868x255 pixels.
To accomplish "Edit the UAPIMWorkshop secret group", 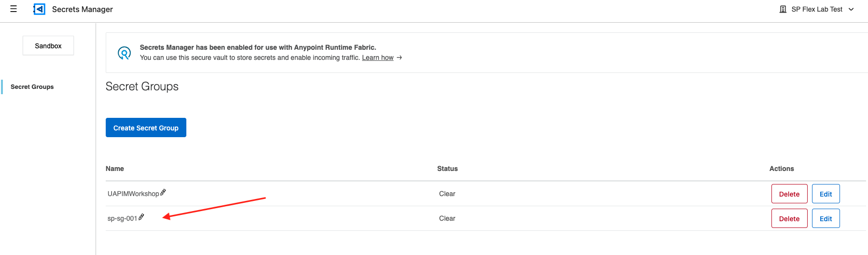I will coord(826,194).
